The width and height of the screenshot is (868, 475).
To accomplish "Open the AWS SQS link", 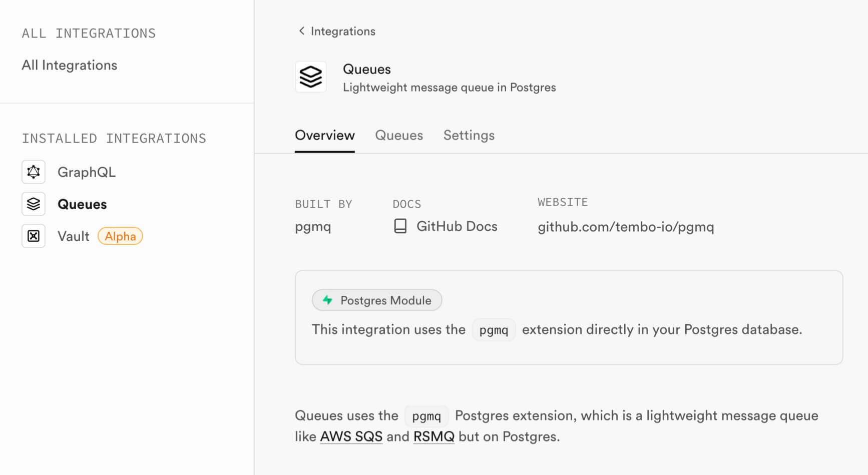I will 351,436.
